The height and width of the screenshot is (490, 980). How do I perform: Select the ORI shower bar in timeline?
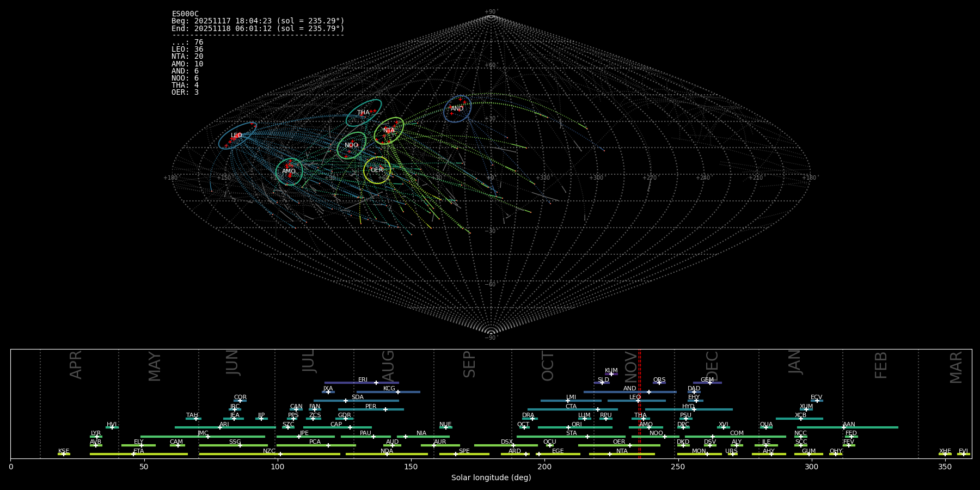point(575,427)
